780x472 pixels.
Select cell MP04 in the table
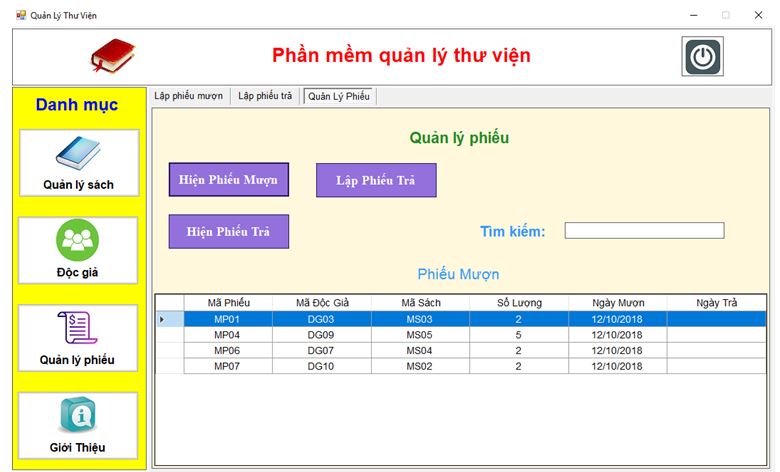[228, 335]
